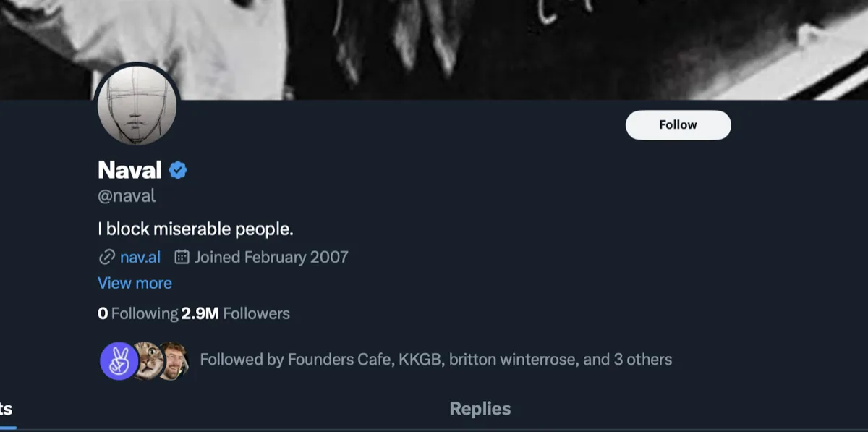Click the 'I block miserable people.' bio
The width and height of the screenshot is (868, 432).
[195, 229]
